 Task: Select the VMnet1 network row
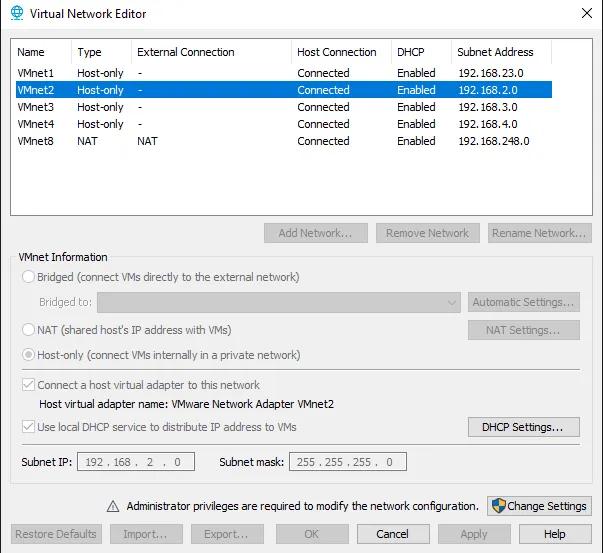point(284,73)
